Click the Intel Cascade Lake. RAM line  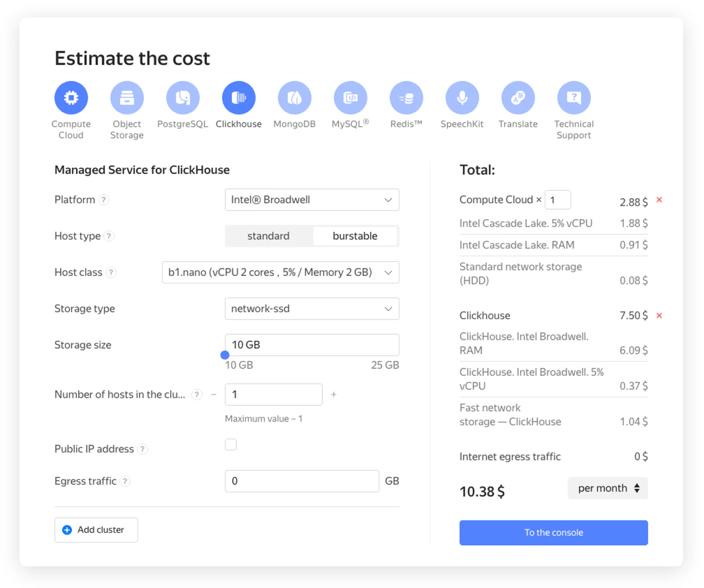pos(554,245)
